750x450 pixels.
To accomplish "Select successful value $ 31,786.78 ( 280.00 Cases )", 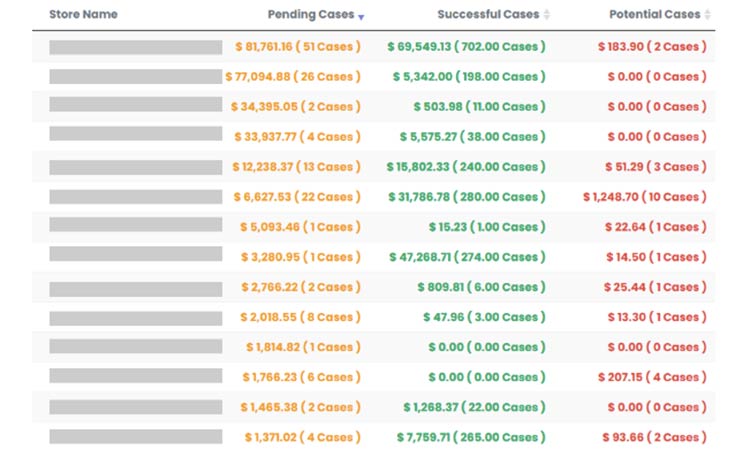I will tap(467, 197).
